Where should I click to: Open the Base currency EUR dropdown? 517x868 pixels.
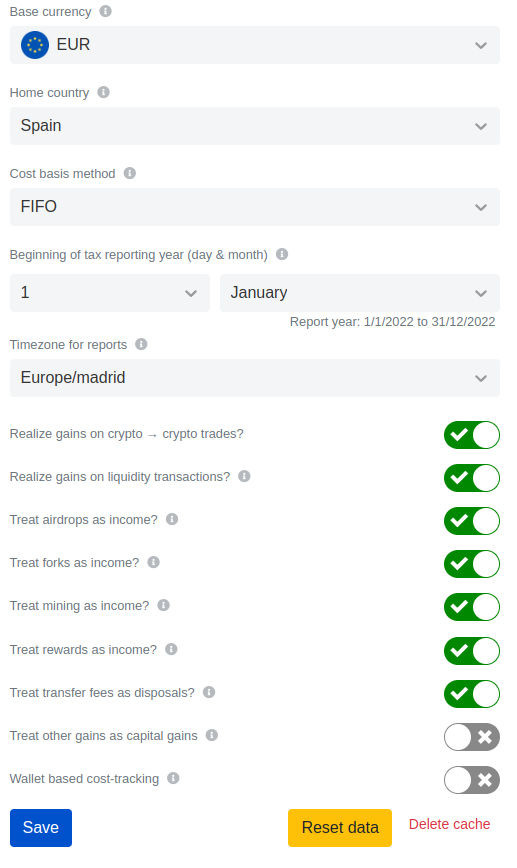255,45
